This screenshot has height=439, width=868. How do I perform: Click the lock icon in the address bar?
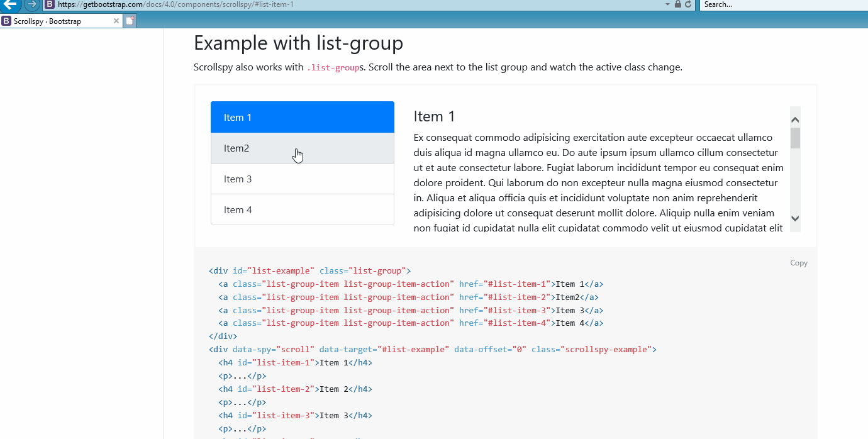[677, 4]
